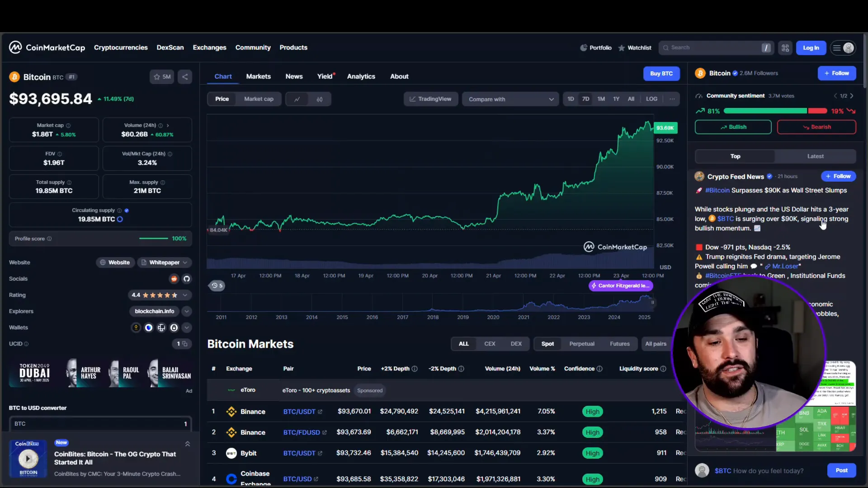
Task: Open Compare with dropdown
Action: click(x=510, y=99)
